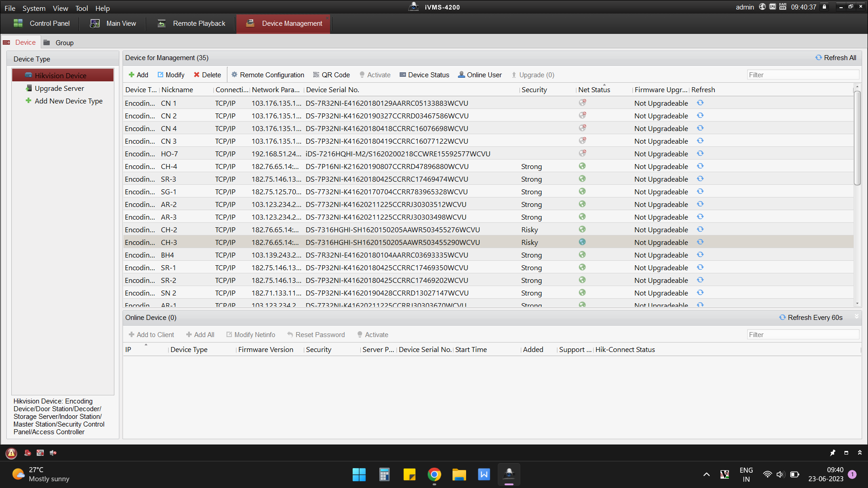Switch to the Remote Playback tab

pyautogui.click(x=191, y=23)
